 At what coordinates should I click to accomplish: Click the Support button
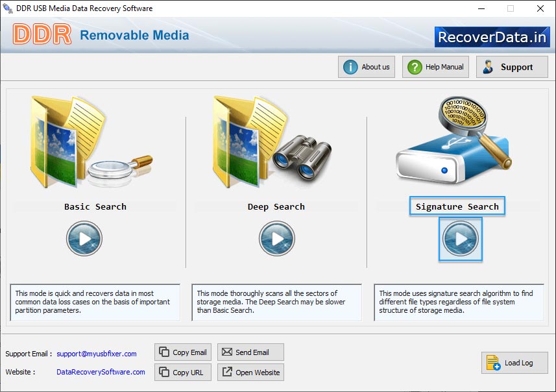(x=512, y=67)
